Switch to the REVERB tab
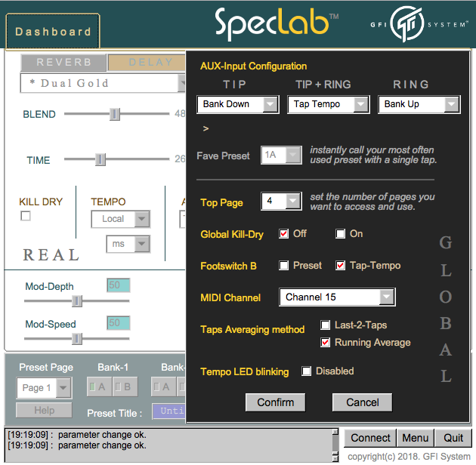Screen dimensions: 476x465 click(x=63, y=62)
